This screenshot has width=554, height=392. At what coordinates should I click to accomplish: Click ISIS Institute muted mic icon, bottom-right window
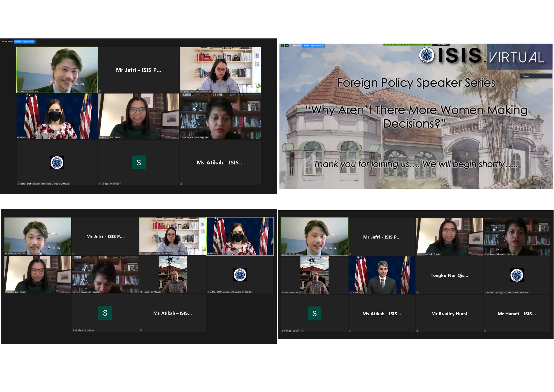click(485, 293)
